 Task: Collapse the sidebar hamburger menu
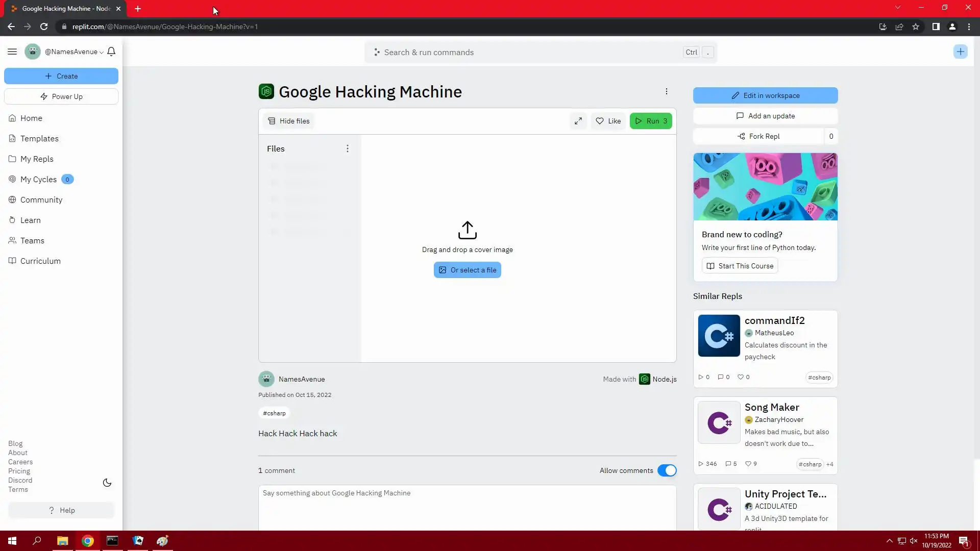(x=12, y=52)
